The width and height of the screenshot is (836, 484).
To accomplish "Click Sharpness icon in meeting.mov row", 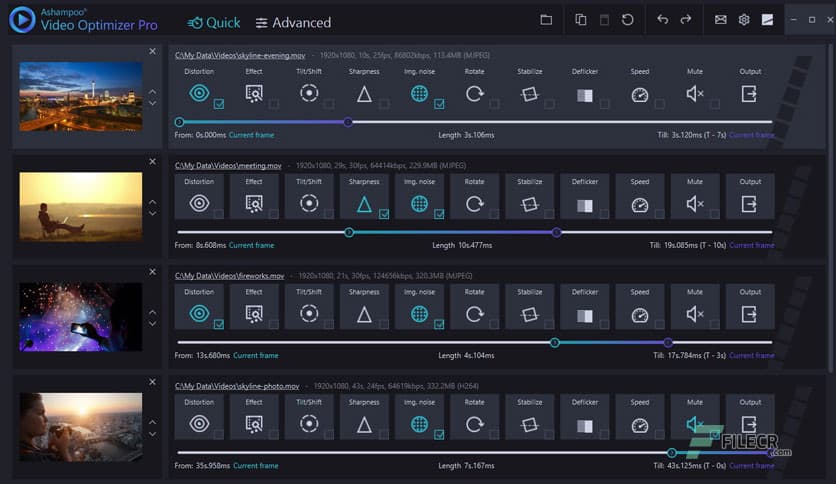I will pyautogui.click(x=364, y=205).
